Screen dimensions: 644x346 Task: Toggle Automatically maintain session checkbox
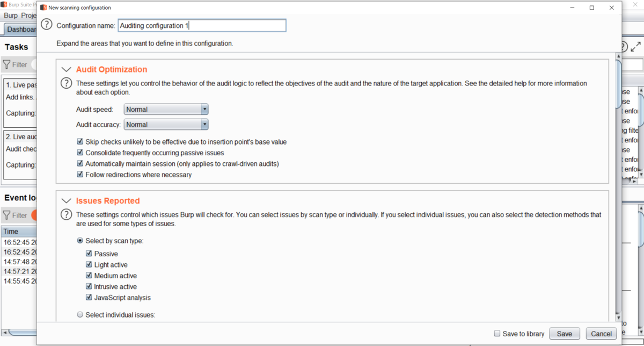[x=80, y=163]
